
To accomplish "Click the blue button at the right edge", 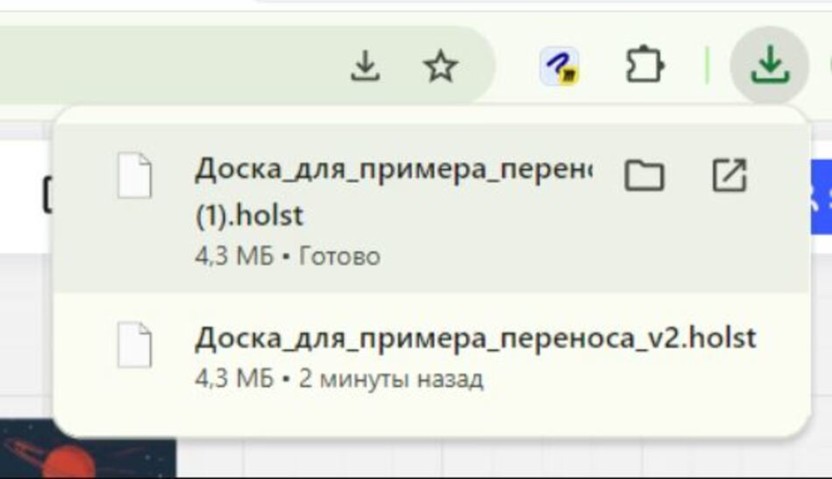I will point(820,197).
